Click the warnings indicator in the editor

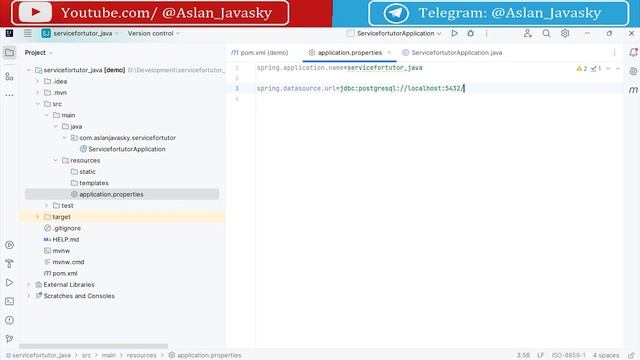point(582,69)
